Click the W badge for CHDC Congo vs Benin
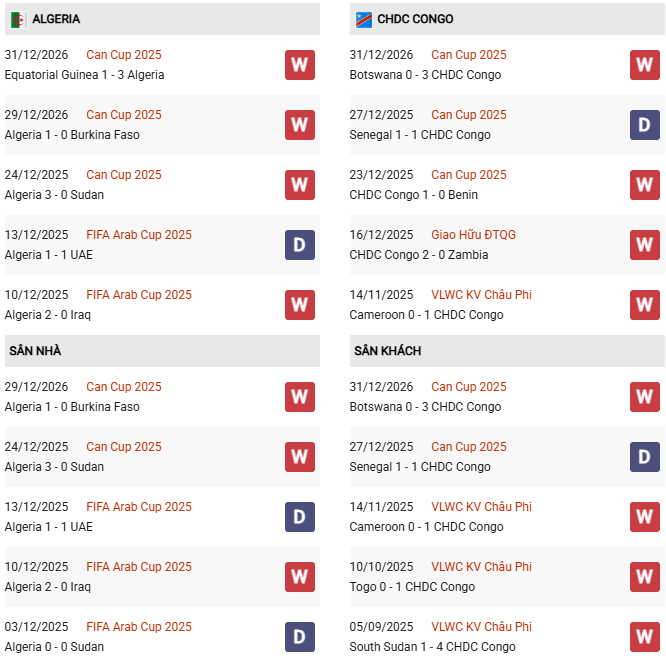 click(644, 185)
